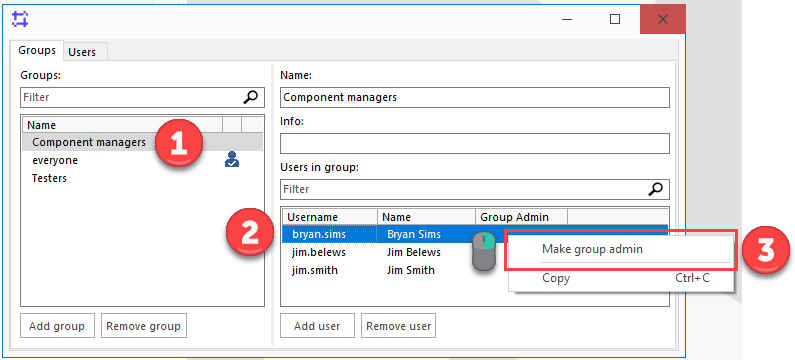The image size is (795, 360).
Task: Click the admin user icon beside everyone
Action: click(x=232, y=160)
